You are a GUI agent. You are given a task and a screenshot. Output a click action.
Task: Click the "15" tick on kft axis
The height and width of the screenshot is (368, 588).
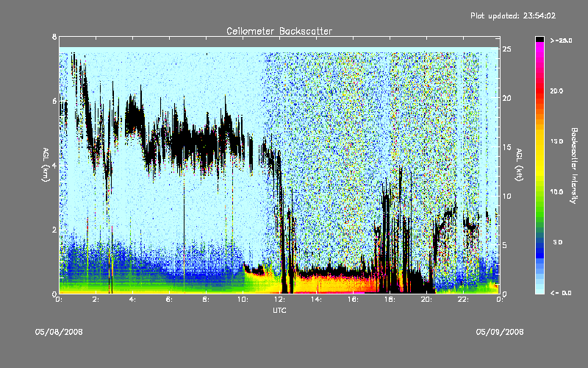click(x=507, y=147)
